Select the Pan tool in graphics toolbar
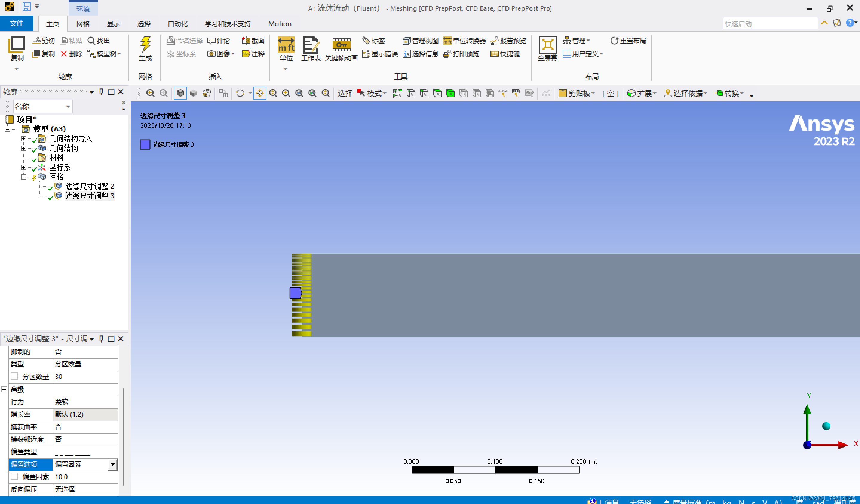The width and height of the screenshot is (860, 504). (x=260, y=93)
